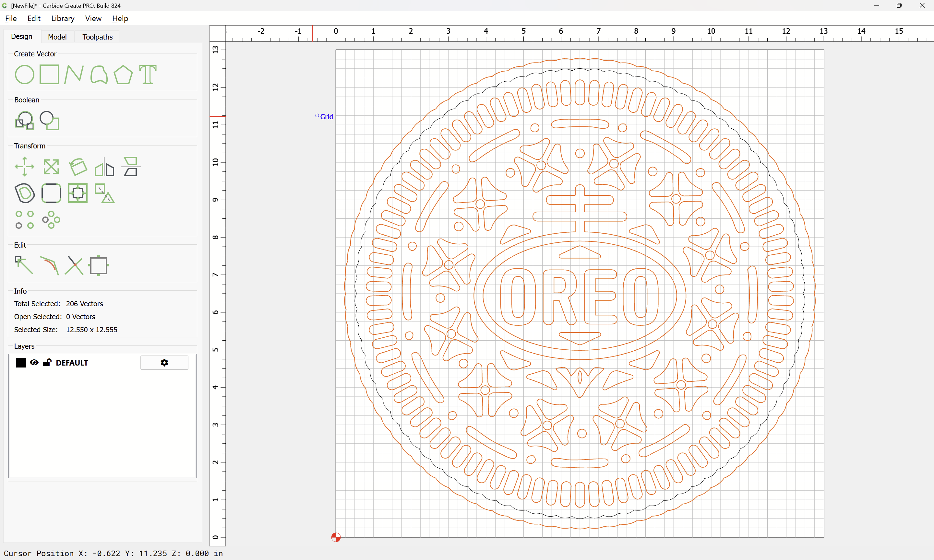Click the Boolean union icon

pyautogui.click(x=25, y=121)
